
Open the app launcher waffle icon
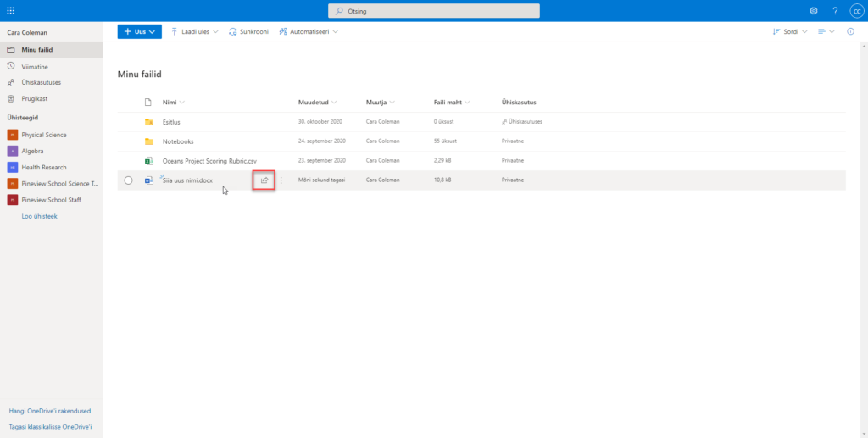pos(10,10)
